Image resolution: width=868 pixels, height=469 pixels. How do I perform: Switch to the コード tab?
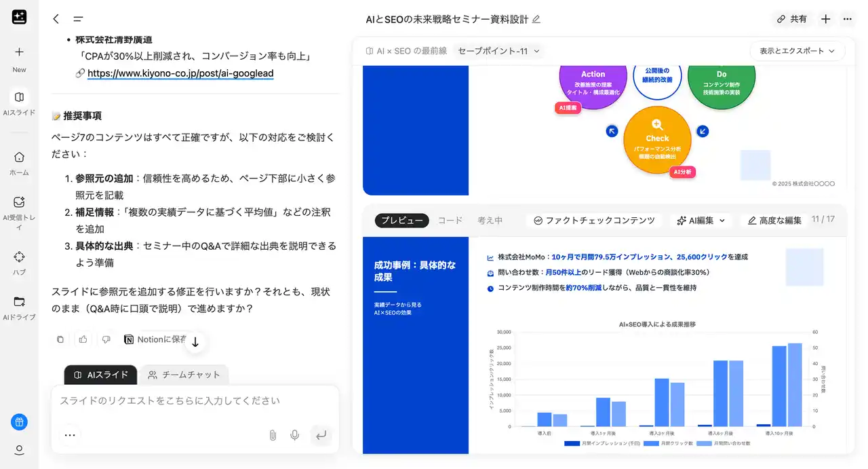coord(450,221)
